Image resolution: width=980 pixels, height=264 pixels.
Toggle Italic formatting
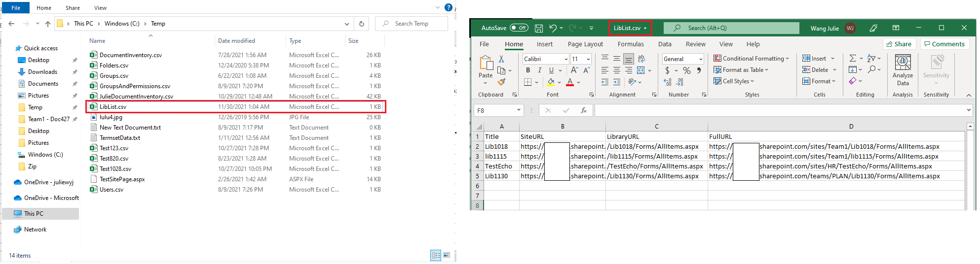coord(540,70)
